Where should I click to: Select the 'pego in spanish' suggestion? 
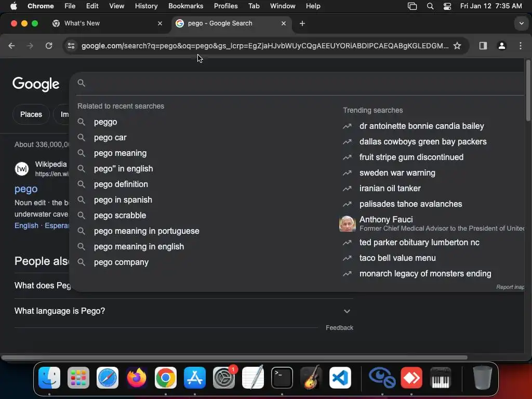coord(200,200)
